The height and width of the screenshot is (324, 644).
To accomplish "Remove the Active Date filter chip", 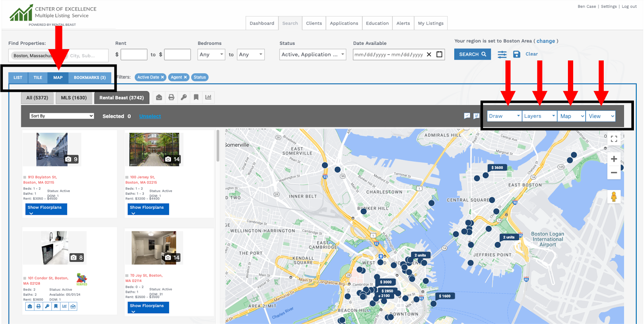I will click(163, 77).
